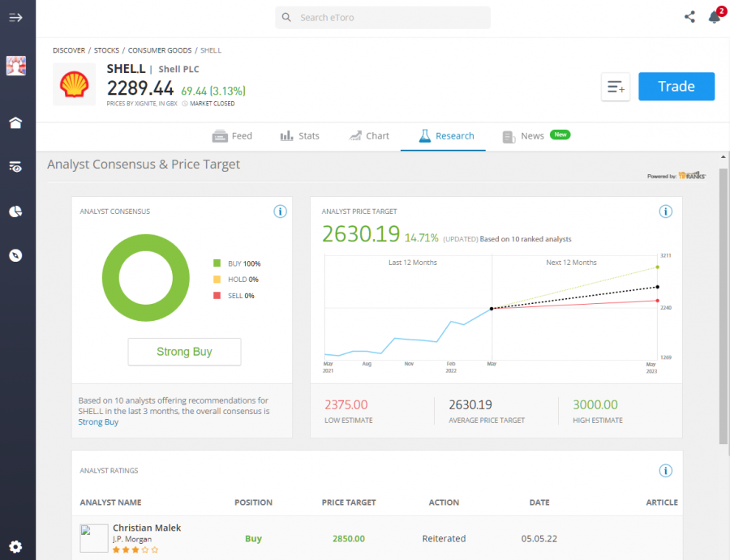Go to Home via house icon
730x560 pixels.
(16, 123)
